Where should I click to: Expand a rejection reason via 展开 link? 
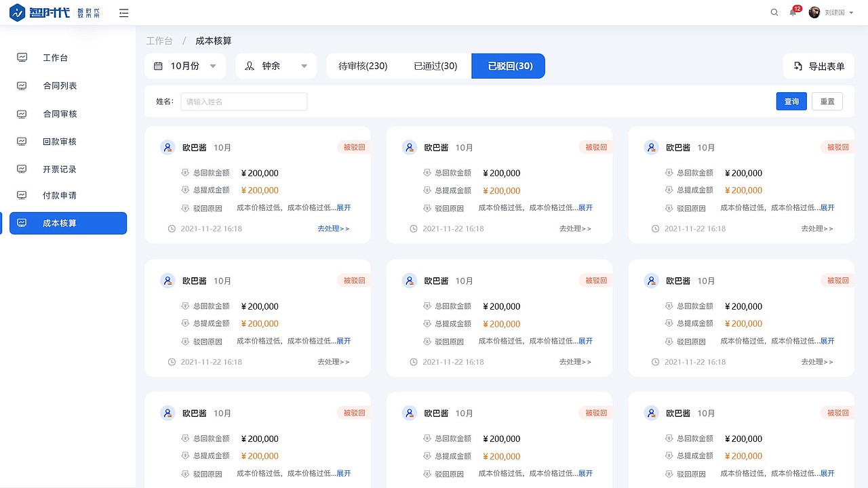(343, 207)
